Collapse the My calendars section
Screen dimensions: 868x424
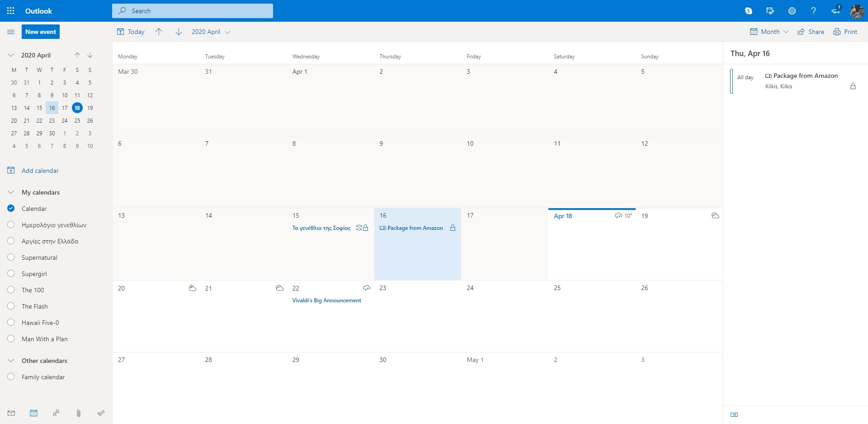pyautogui.click(x=11, y=192)
